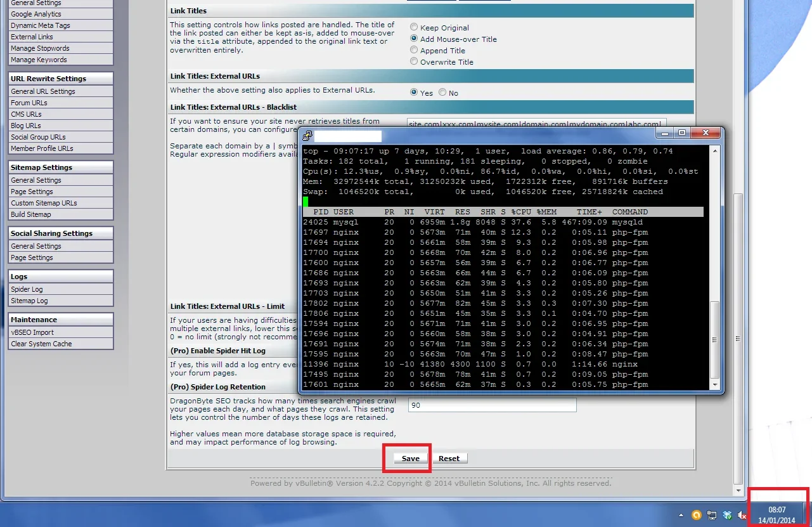
Task: Open the PuTTY icon menu in terminal title bar
Action: pos(308,135)
